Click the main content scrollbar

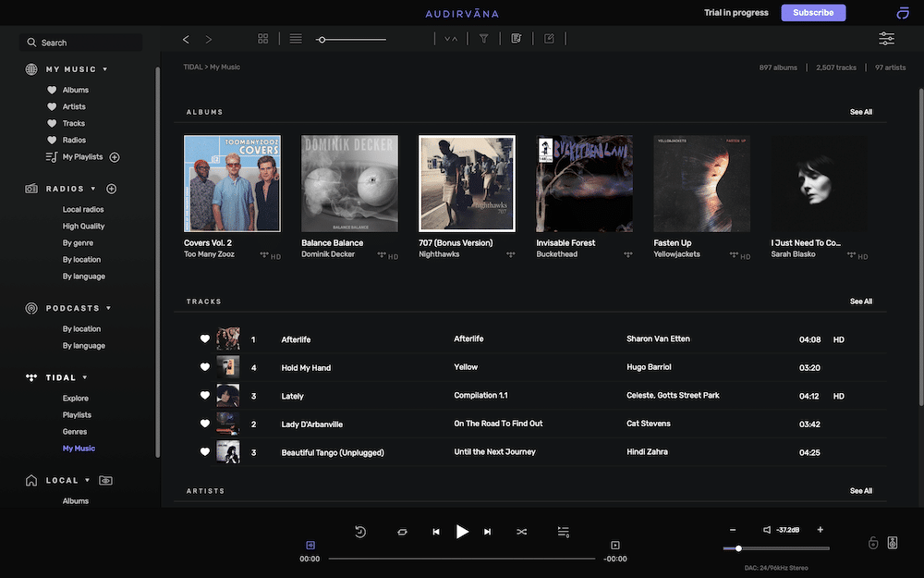[921, 247]
